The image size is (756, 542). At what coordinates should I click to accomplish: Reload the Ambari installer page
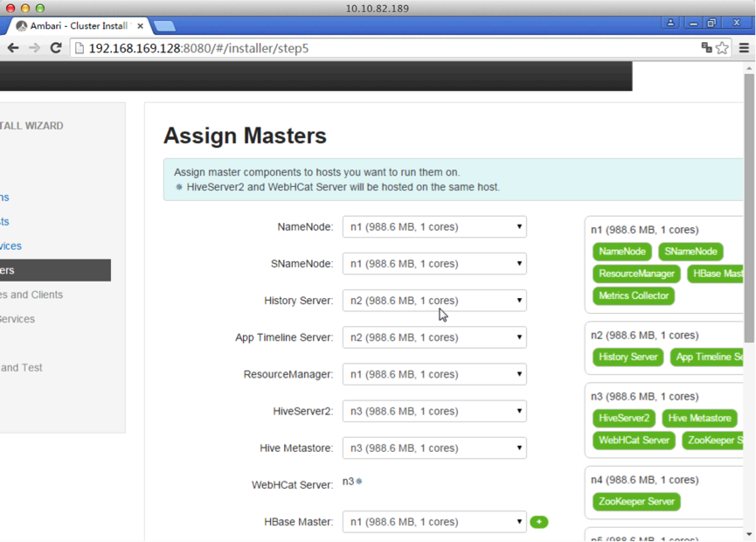point(56,48)
